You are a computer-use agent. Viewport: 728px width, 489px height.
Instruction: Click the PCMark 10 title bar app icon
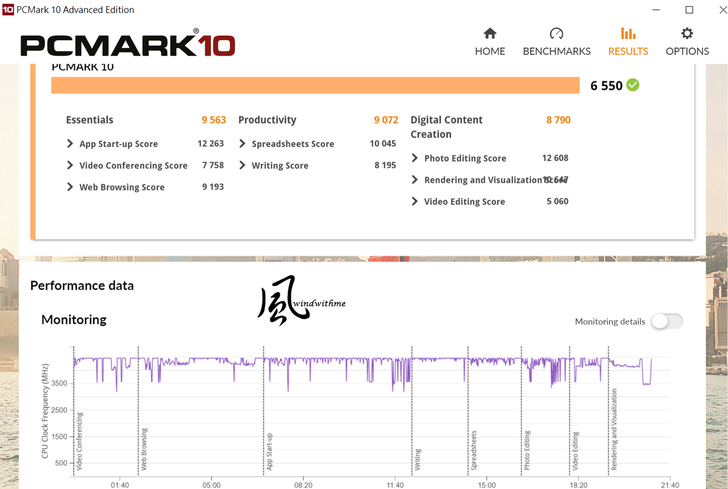[x=8, y=9]
